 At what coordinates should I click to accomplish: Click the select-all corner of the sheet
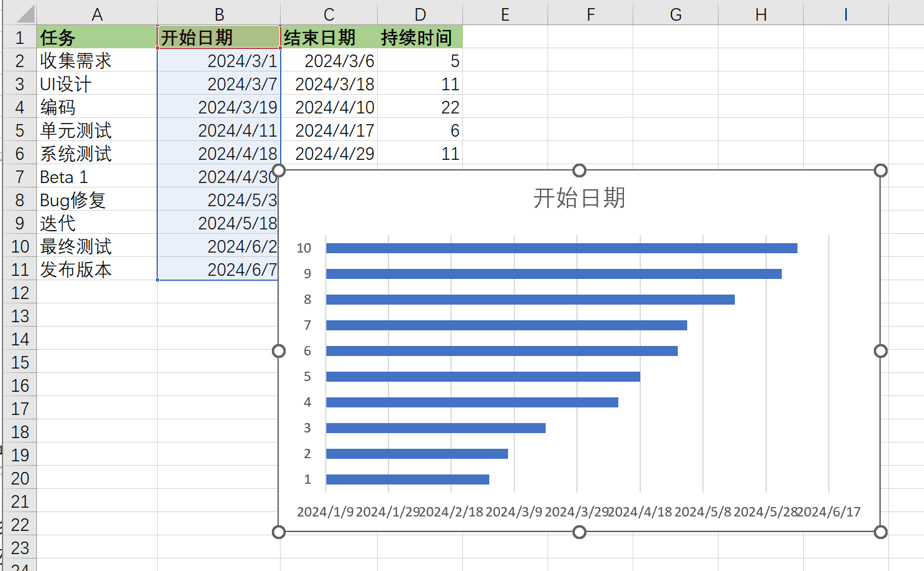click(20, 14)
